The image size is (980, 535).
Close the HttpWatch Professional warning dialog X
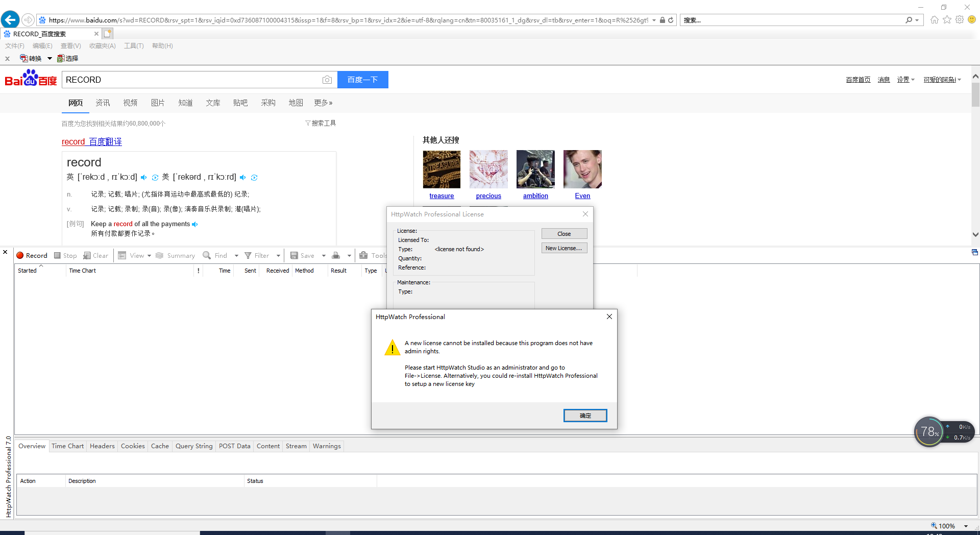pos(609,317)
